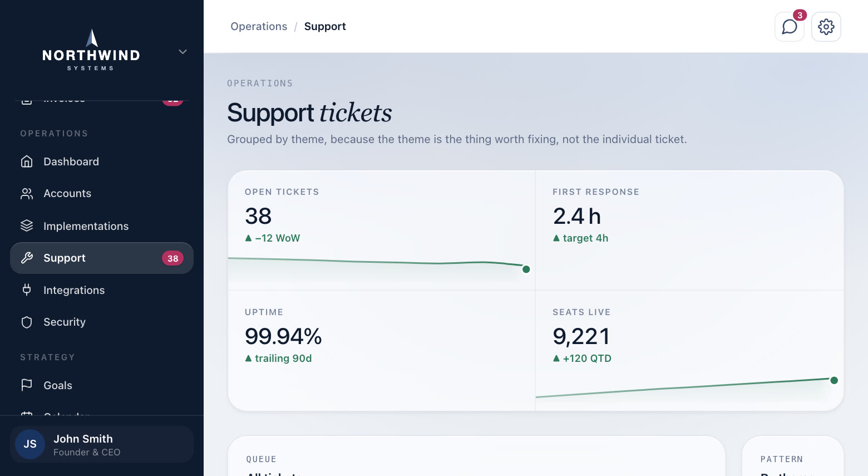Click the Seats Live value 9,221
The image size is (868, 476).
581,336
